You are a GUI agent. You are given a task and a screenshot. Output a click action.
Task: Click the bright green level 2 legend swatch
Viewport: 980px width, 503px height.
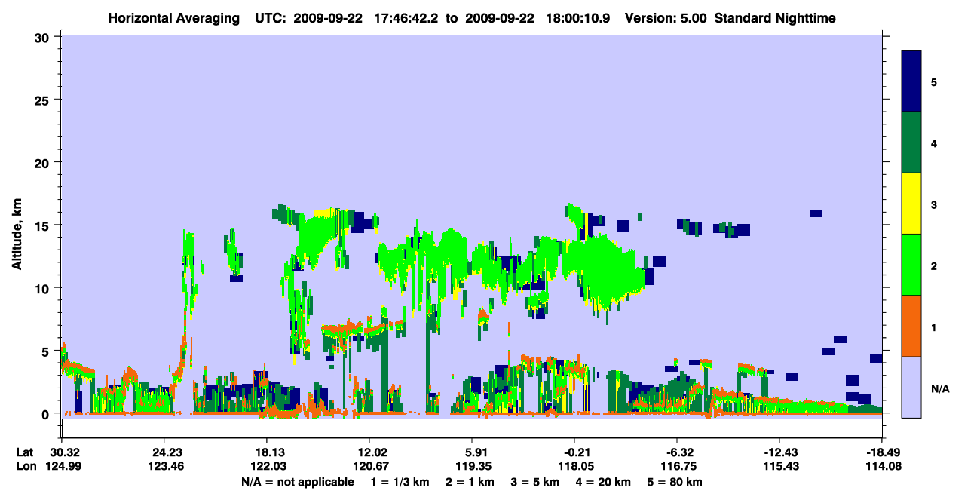pos(911,265)
